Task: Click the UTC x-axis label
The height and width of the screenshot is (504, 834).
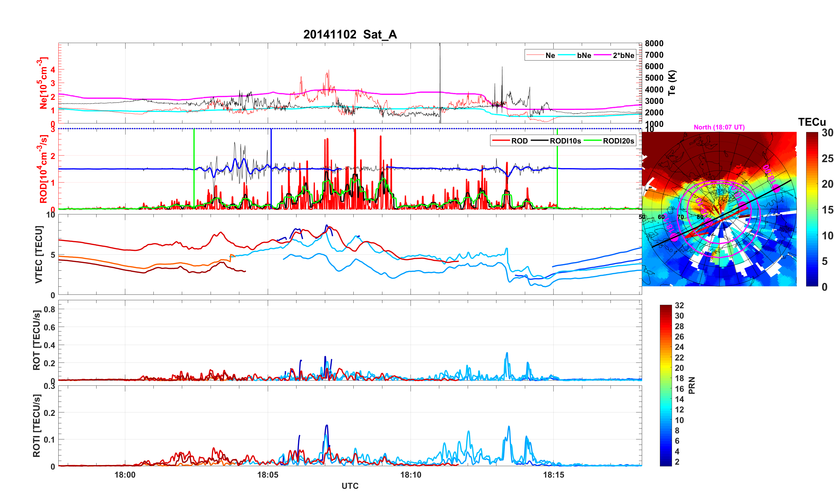Action: (350, 486)
